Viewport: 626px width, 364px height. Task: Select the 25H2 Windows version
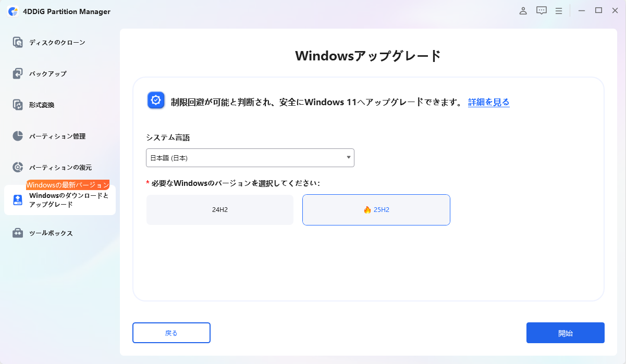click(x=376, y=209)
